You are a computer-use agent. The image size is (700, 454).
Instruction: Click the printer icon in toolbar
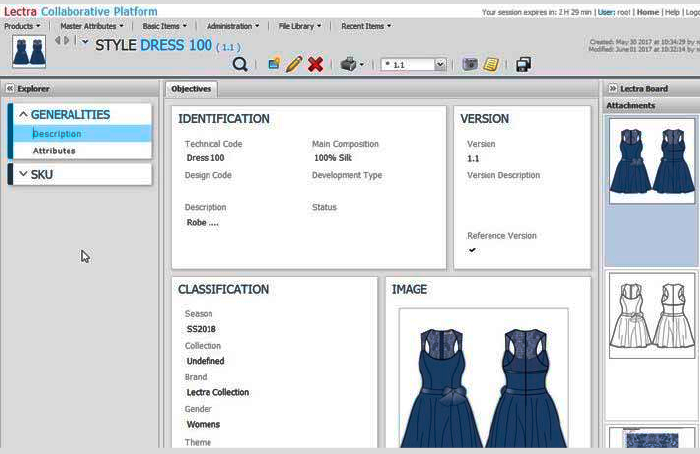pos(348,65)
